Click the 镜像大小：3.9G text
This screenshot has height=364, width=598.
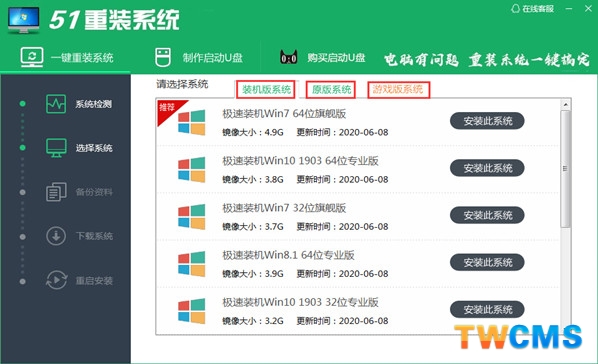253,274
